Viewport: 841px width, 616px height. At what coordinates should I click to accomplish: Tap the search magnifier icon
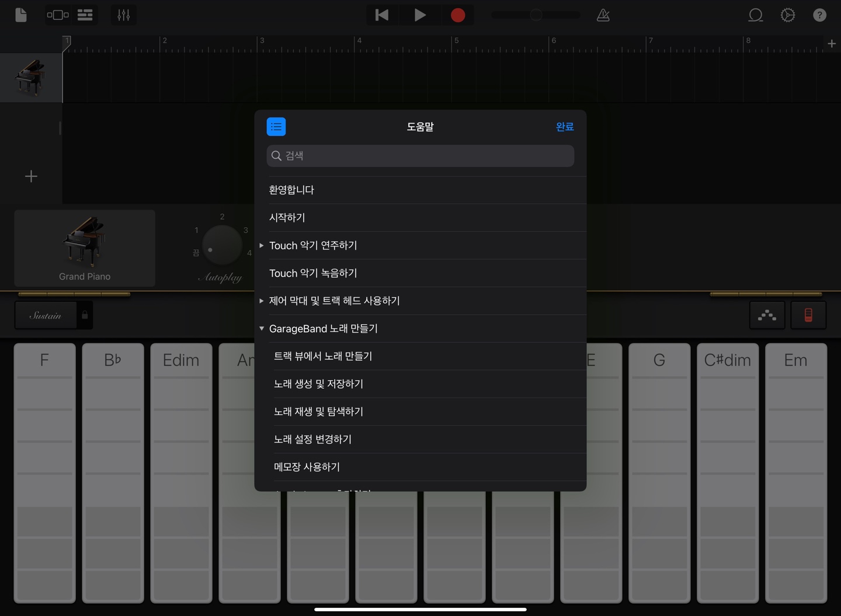pyautogui.click(x=277, y=156)
